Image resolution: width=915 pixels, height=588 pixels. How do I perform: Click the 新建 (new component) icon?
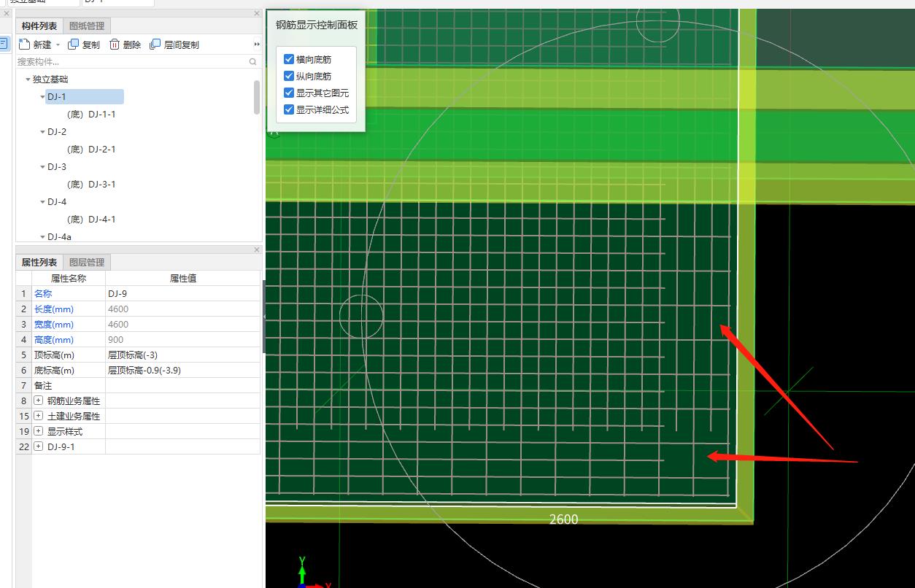click(24, 44)
